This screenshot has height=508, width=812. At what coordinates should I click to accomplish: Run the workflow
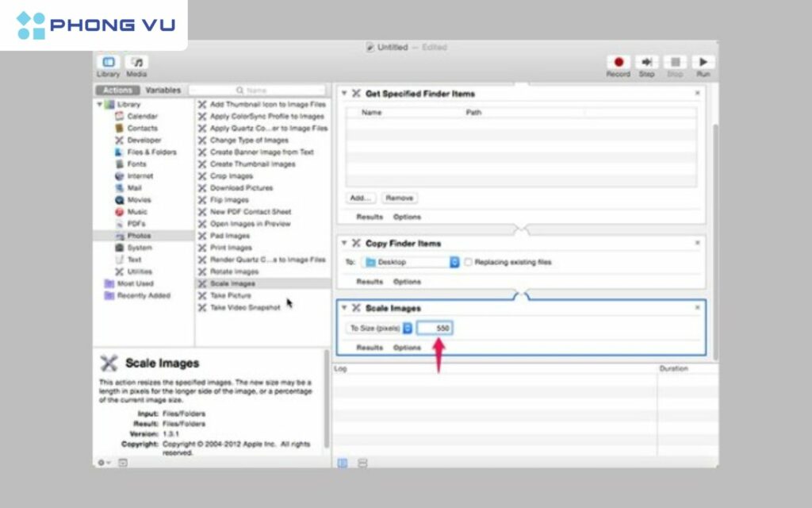(703, 61)
